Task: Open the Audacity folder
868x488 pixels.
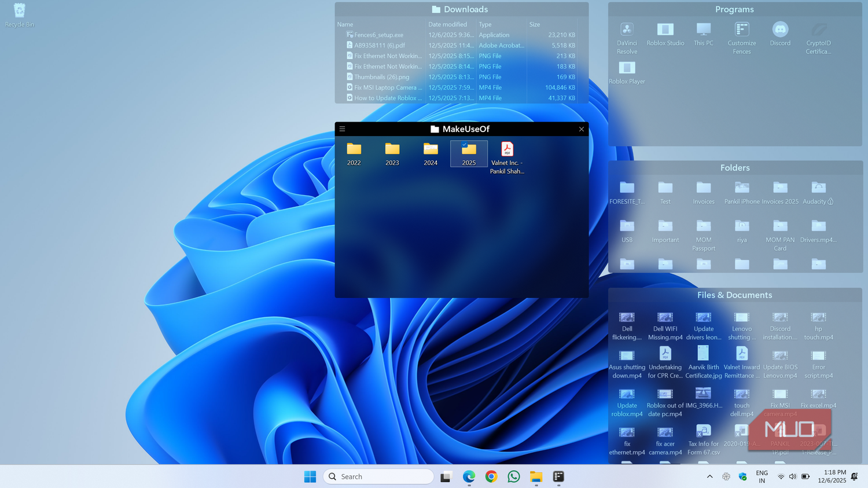Action: pos(818,193)
